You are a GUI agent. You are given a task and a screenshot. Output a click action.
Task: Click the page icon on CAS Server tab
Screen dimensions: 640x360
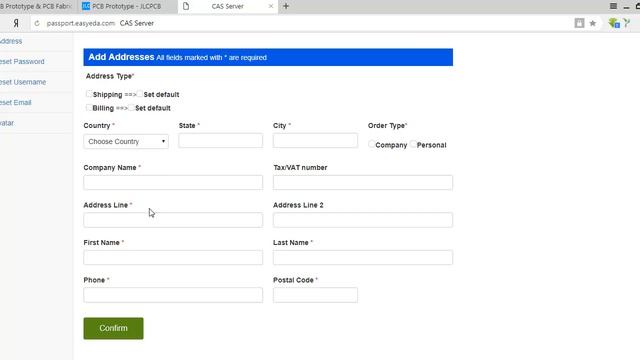[186, 6]
